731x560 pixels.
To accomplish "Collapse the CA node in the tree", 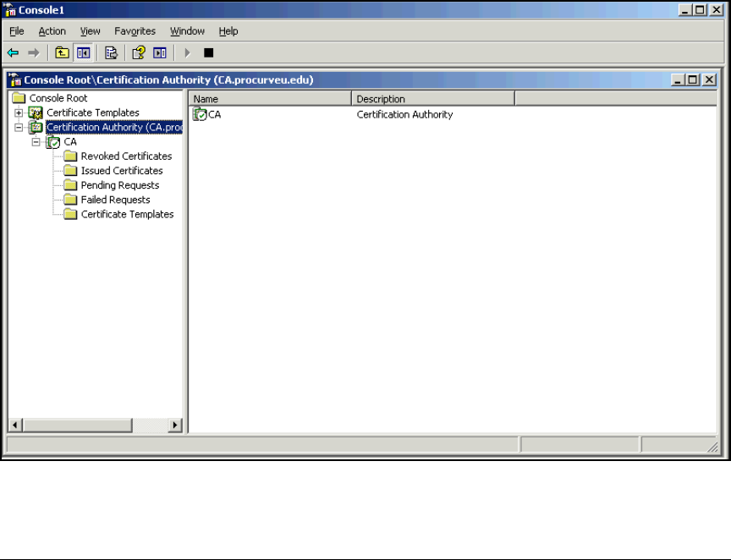I will 36,142.
